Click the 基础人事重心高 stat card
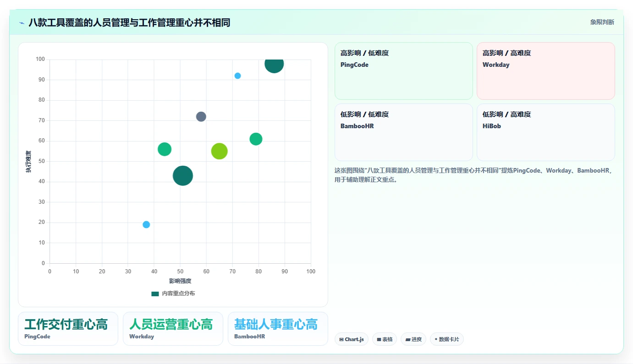This screenshot has height=364, width=633. (278, 329)
